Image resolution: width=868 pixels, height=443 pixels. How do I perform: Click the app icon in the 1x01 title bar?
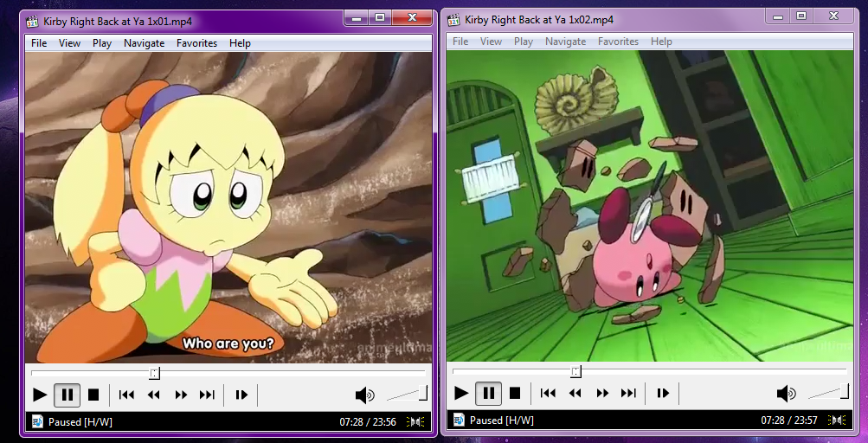pyautogui.click(x=34, y=22)
